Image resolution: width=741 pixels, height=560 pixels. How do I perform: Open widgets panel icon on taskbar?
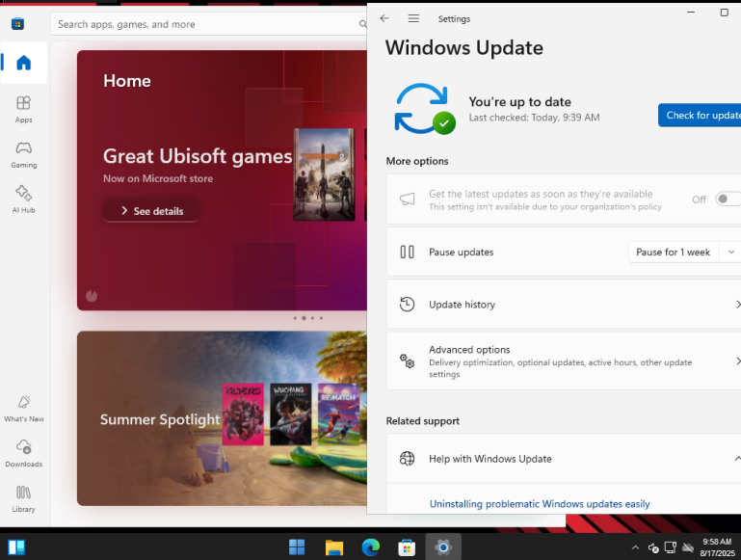click(16, 547)
